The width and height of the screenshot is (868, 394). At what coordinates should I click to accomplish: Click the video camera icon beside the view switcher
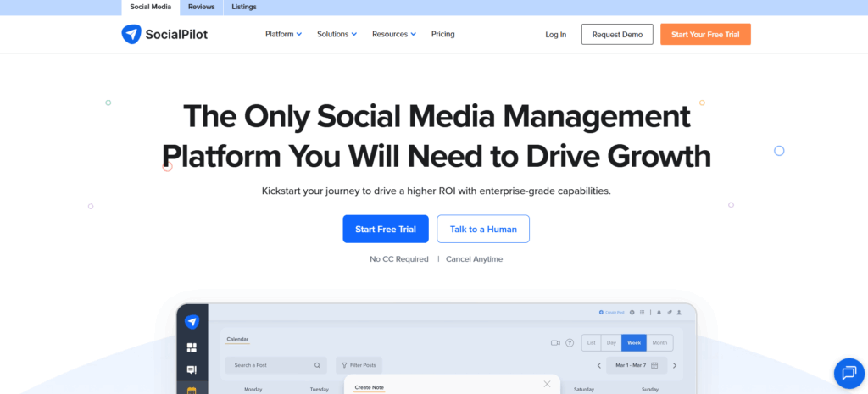click(x=555, y=343)
